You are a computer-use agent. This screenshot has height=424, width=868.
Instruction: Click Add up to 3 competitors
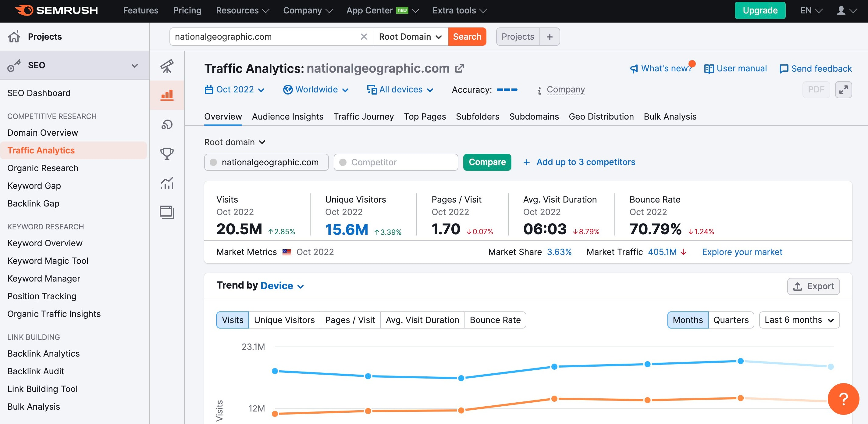pos(579,162)
